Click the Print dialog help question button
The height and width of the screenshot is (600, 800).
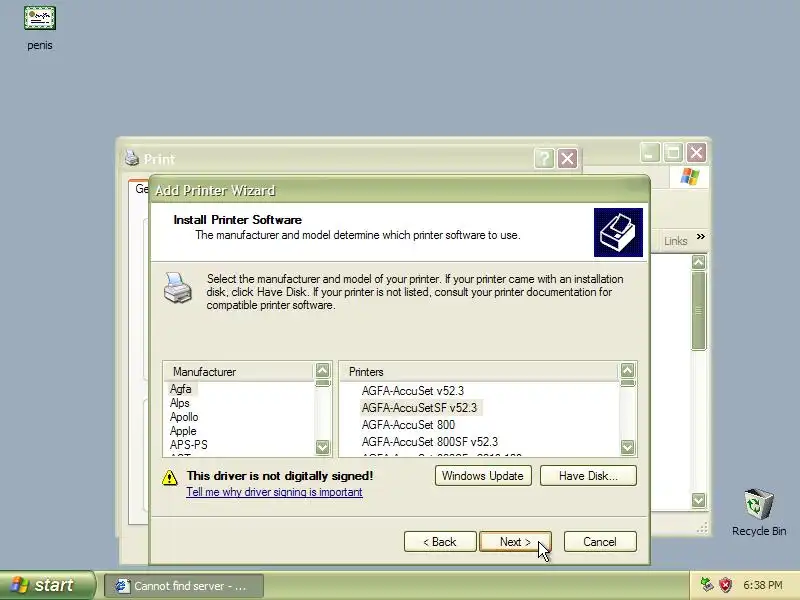[544, 158]
